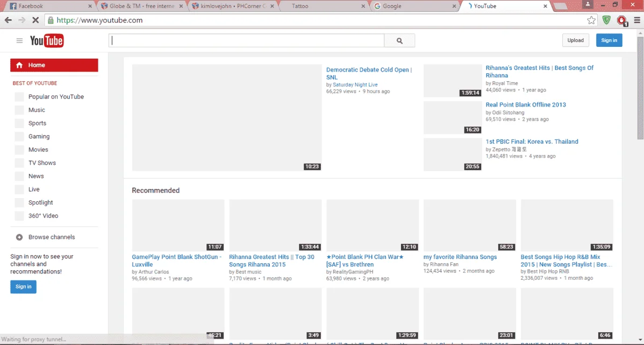
Task: Click the Browse channels plus icon
Action: [19, 237]
